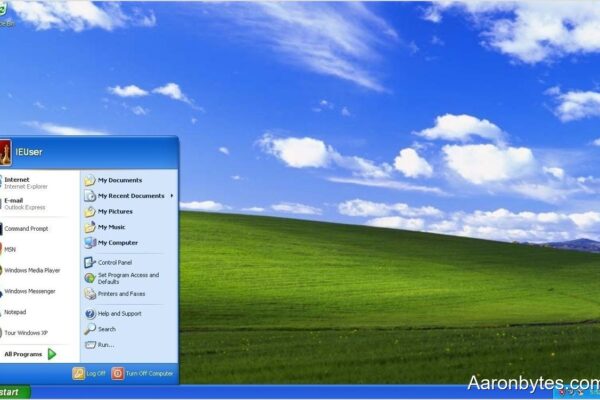Click the My Pictures folder icon
Screen dimensions: 600x400
click(90, 211)
